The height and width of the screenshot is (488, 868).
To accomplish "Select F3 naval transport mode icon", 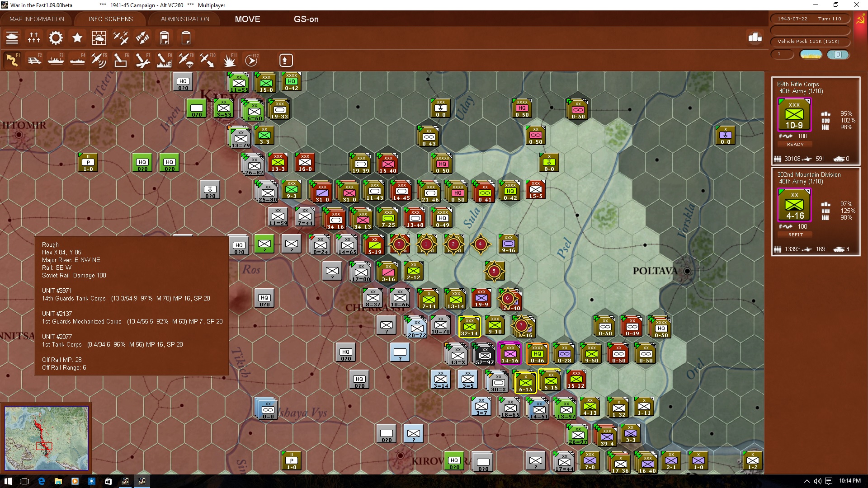I will click(x=56, y=60).
